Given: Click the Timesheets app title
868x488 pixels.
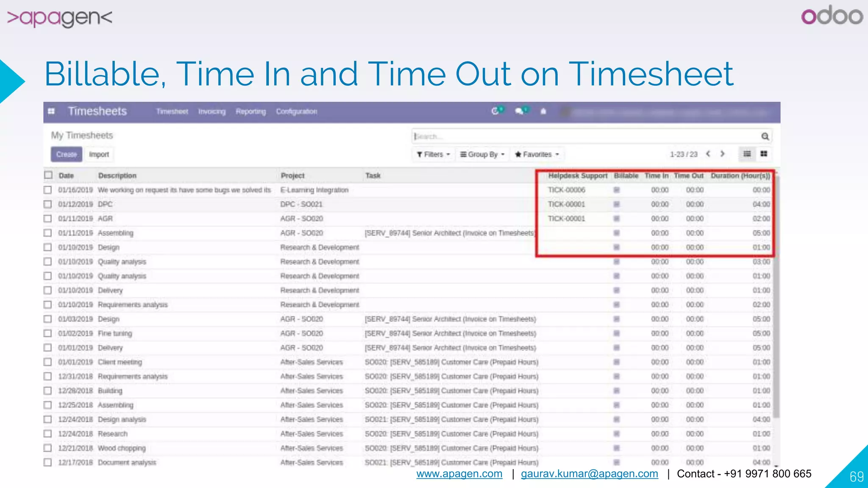Looking at the screenshot, I should click(x=97, y=111).
